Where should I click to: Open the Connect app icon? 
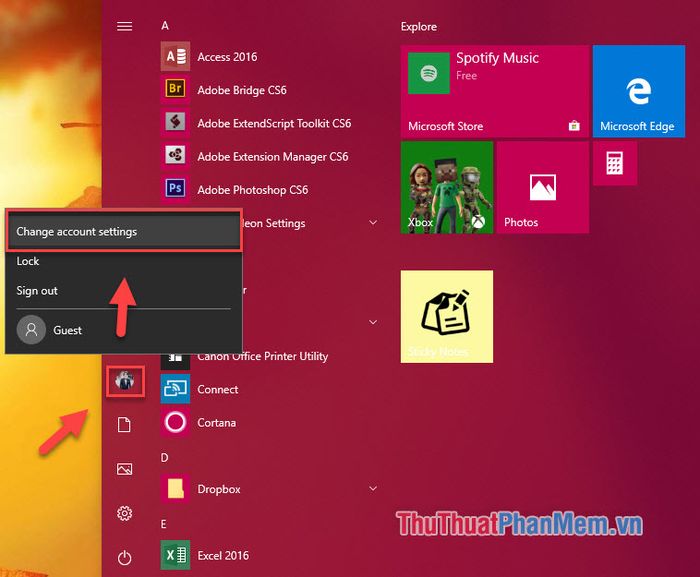(175, 389)
